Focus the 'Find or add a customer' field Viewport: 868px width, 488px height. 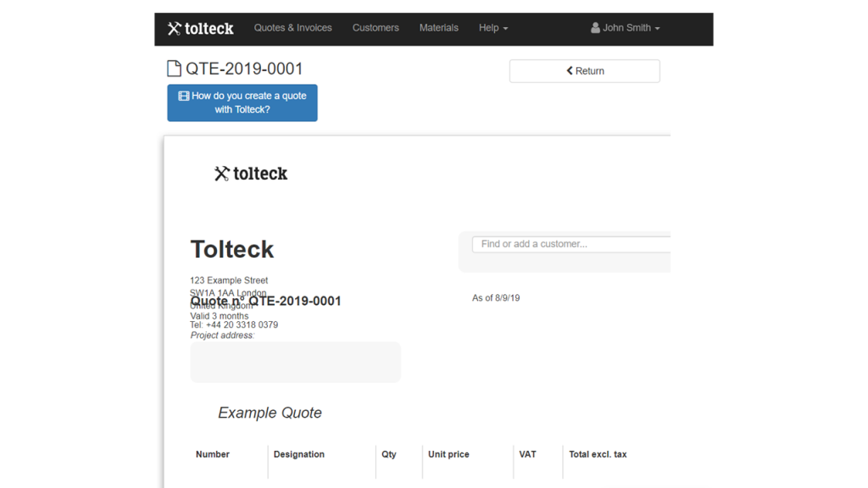coord(571,244)
